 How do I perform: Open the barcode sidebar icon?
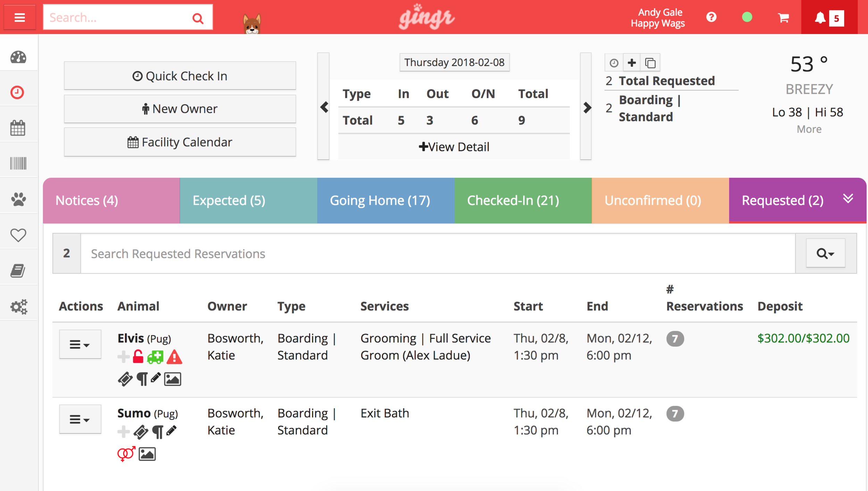click(x=18, y=163)
